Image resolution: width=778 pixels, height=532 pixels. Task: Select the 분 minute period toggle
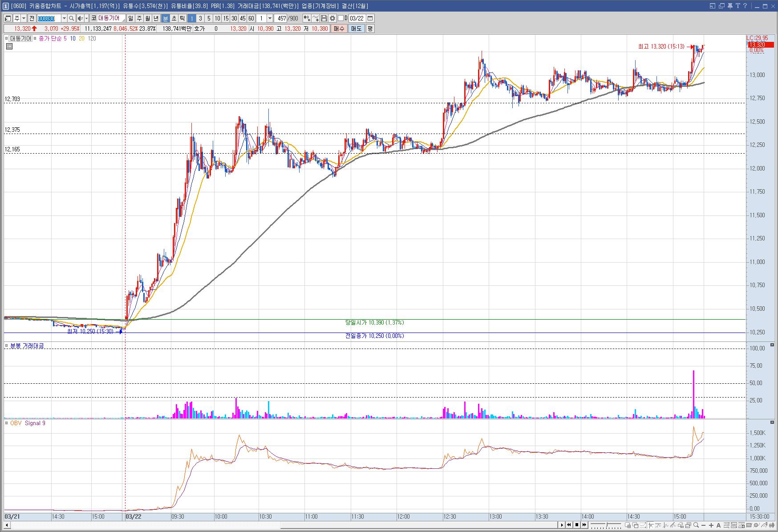point(165,18)
